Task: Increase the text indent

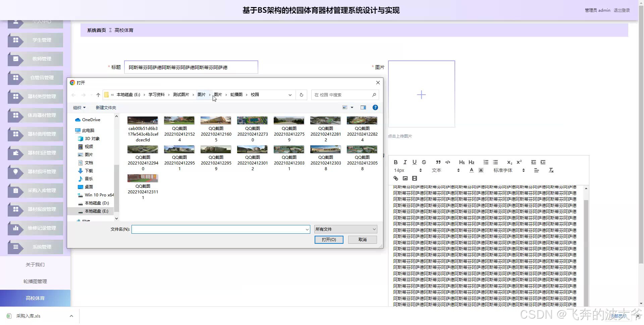Action: (543, 162)
